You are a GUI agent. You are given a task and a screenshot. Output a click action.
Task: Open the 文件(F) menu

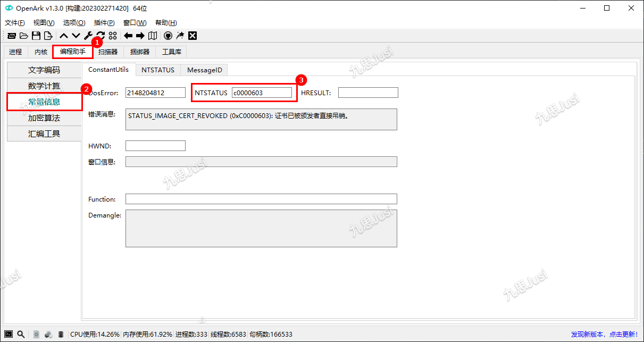coord(15,23)
